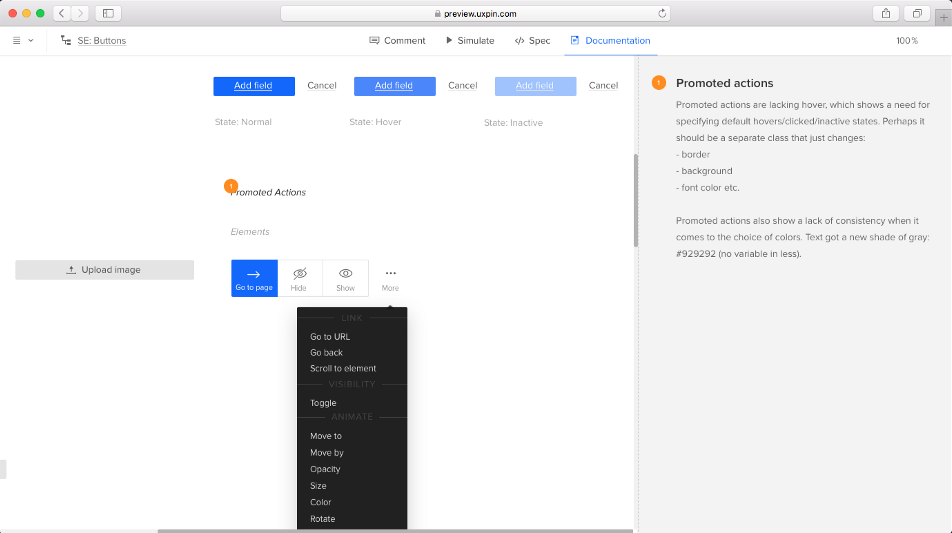
Task: Click the Elements label
Action: click(x=250, y=232)
